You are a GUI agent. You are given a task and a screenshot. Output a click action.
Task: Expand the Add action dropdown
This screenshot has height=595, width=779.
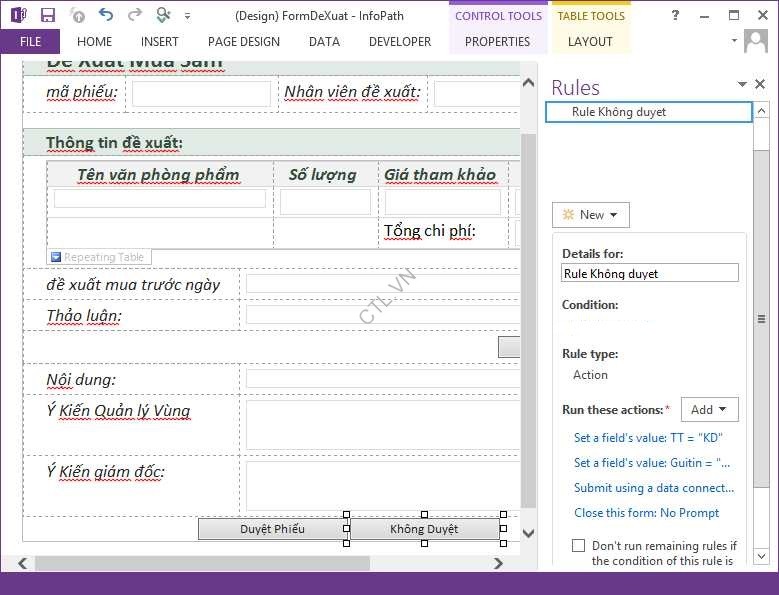click(x=709, y=409)
